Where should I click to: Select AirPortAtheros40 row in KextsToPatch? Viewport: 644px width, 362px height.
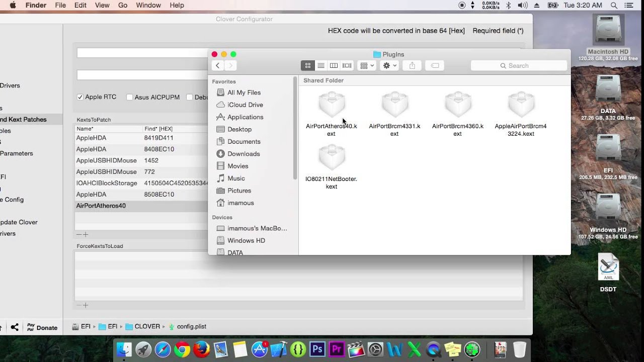[141, 206]
